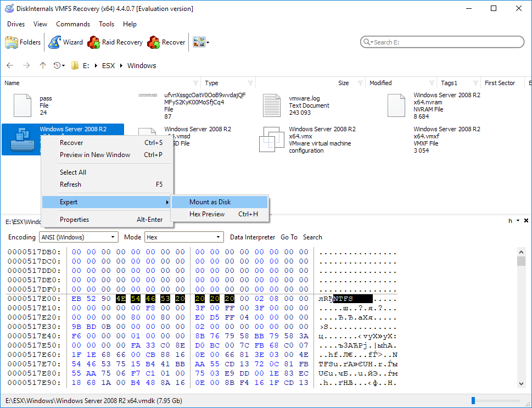Screen dimensions: 532x408
Task: Select the Windows Server 2008 R2 x64.vmxf file
Action: pyautogui.click(x=447, y=139)
